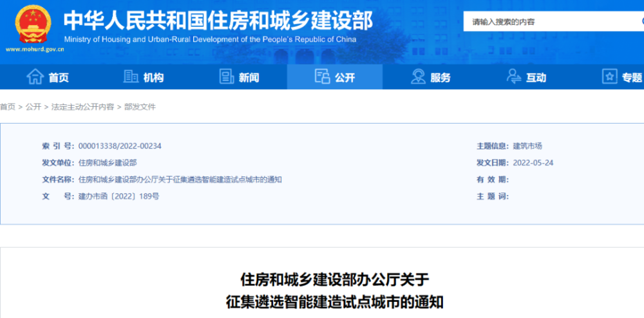Viewport: 644px width, 318px height.
Task: Click the 有 效 期 label
Action: [x=493, y=180]
